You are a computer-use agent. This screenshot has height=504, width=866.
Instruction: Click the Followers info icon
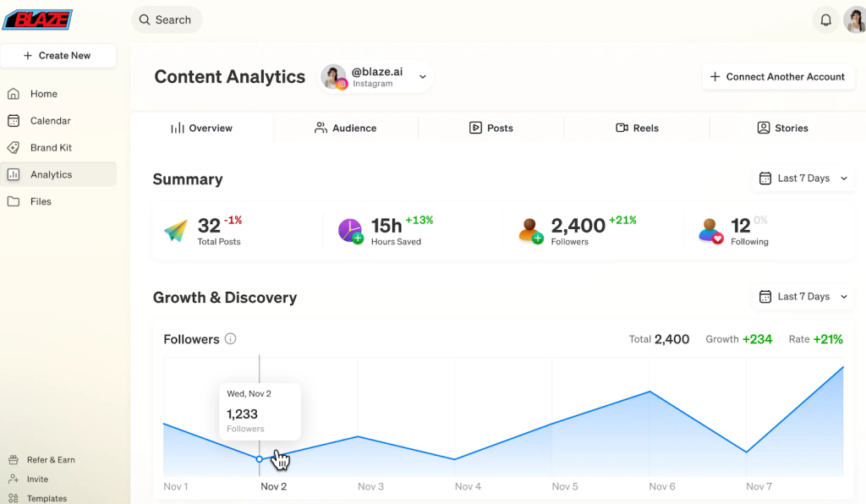tap(230, 339)
